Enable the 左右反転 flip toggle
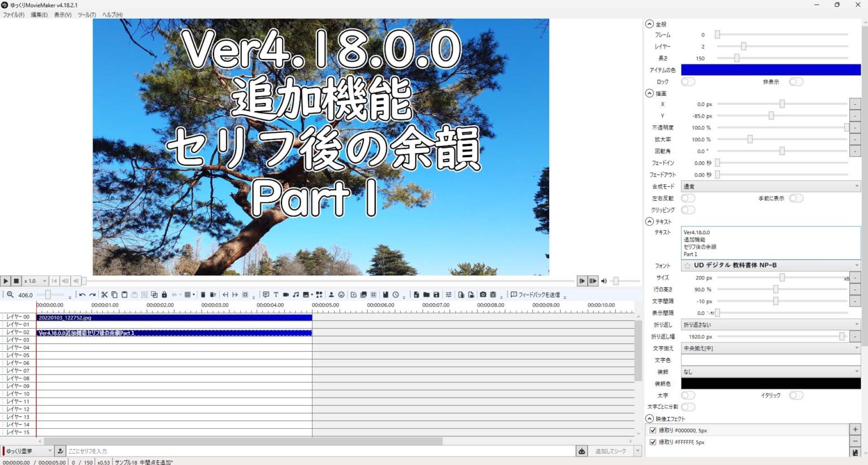Image resolution: width=868 pixels, height=465 pixels. [x=688, y=198]
